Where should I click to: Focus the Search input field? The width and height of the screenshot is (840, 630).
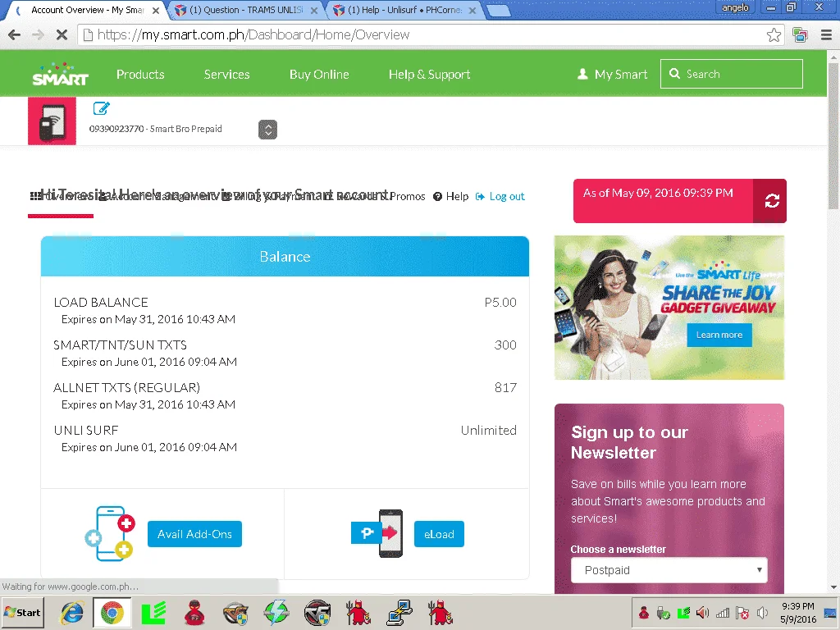coord(732,74)
